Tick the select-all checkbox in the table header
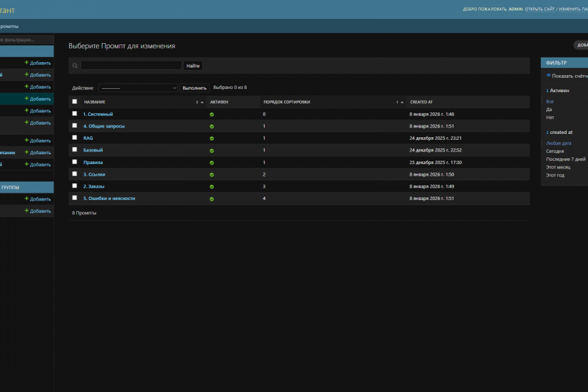The width and height of the screenshot is (588, 392). click(74, 102)
